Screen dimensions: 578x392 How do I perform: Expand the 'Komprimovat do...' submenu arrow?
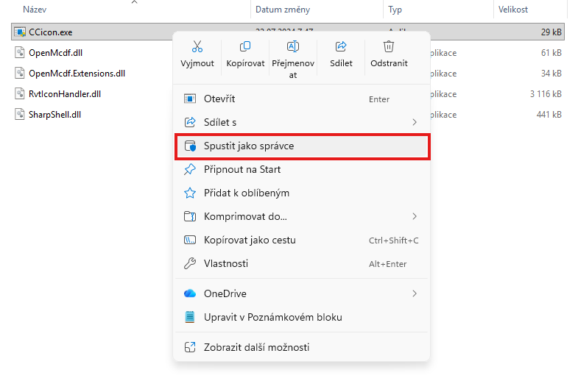415,216
